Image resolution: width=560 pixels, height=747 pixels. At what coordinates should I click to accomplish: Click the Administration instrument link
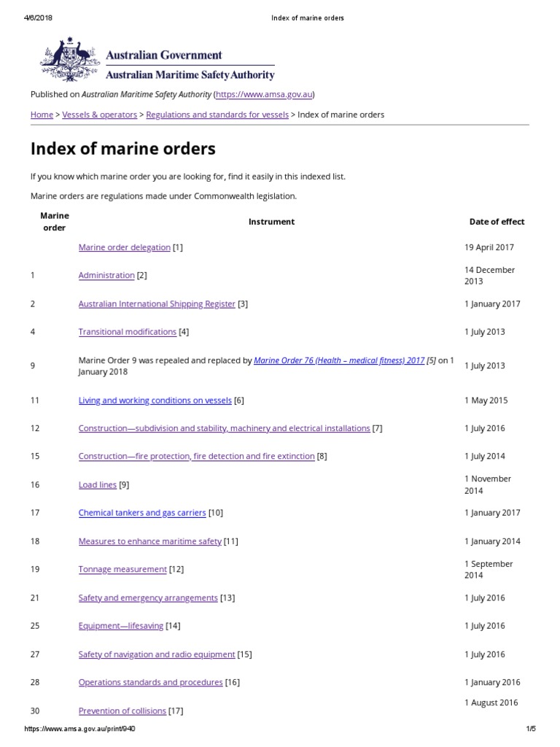pos(106,276)
